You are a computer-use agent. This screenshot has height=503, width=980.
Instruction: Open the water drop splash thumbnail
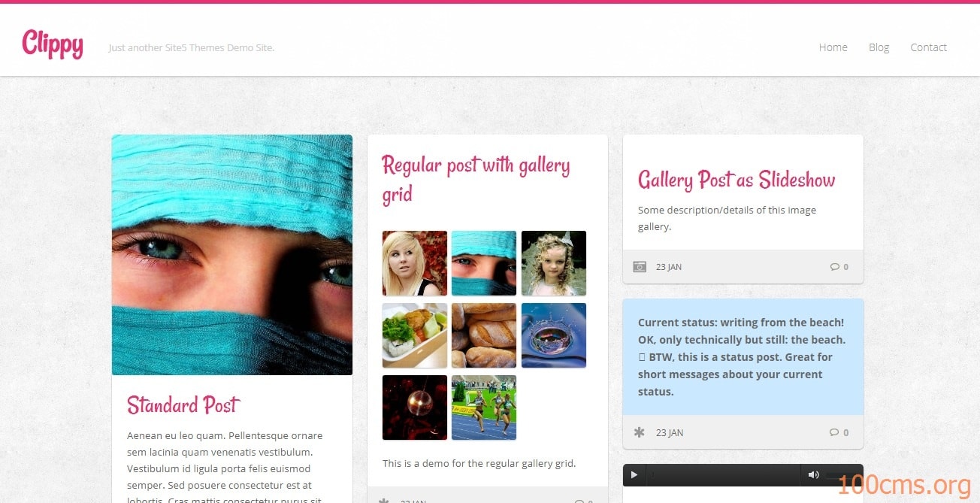pyautogui.click(x=554, y=335)
